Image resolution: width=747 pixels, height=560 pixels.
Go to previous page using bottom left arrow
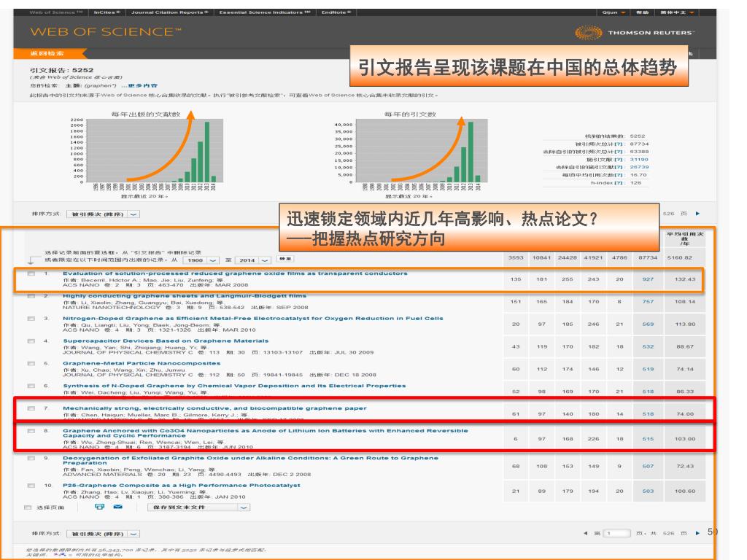tap(586, 533)
